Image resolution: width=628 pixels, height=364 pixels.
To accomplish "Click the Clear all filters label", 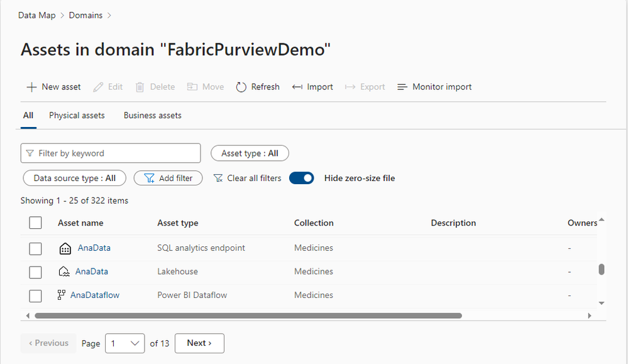I will coord(255,178).
